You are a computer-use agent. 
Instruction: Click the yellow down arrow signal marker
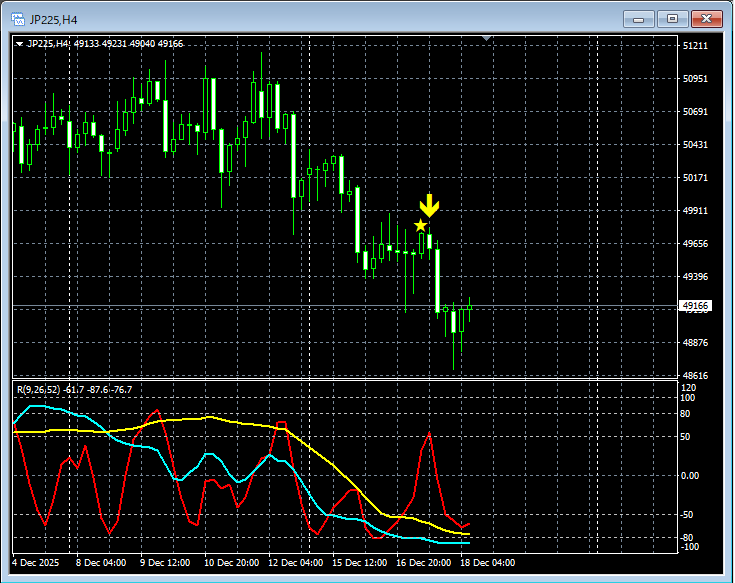(x=429, y=206)
